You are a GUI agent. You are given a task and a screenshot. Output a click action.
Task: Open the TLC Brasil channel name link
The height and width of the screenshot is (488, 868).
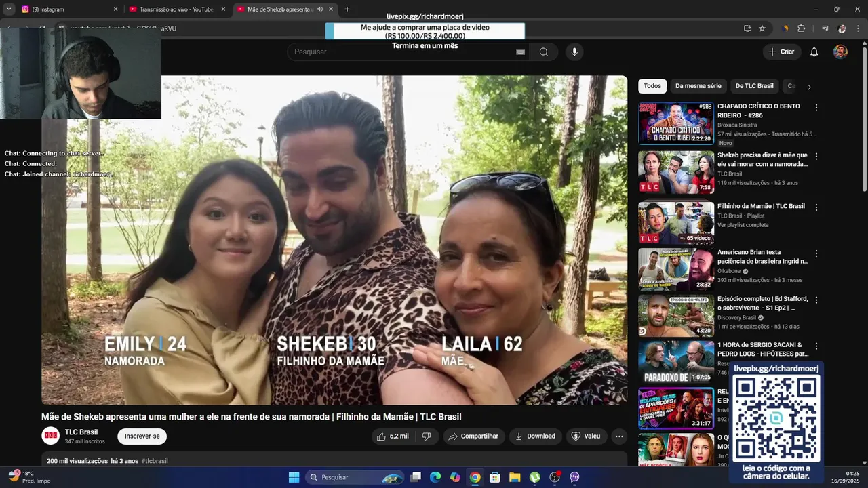tap(81, 432)
